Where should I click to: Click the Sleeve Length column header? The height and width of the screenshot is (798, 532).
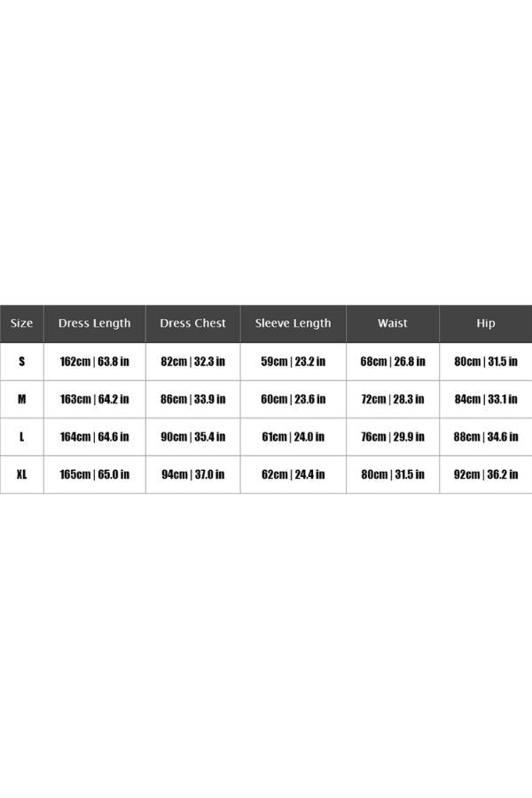pyautogui.click(x=293, y=324)
